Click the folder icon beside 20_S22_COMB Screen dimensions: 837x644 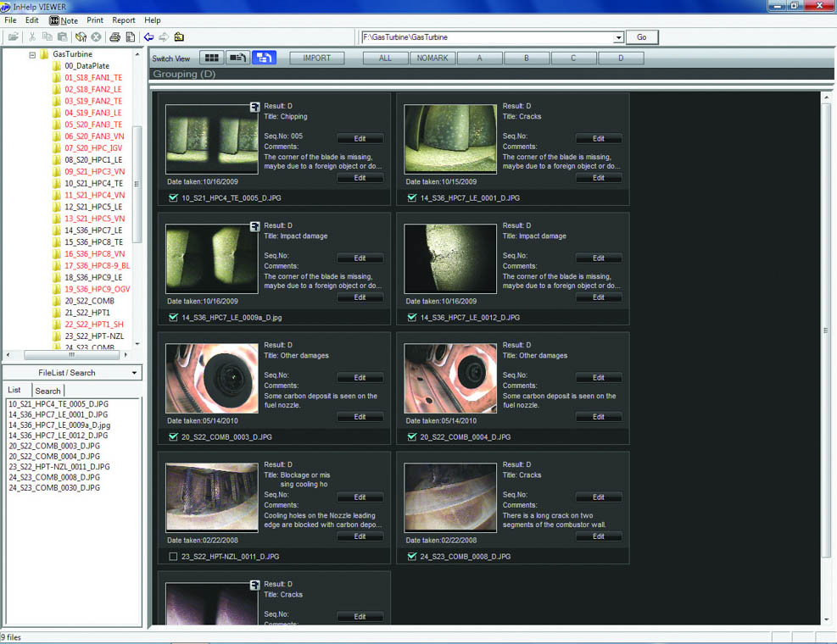click(x=57, y=301)
